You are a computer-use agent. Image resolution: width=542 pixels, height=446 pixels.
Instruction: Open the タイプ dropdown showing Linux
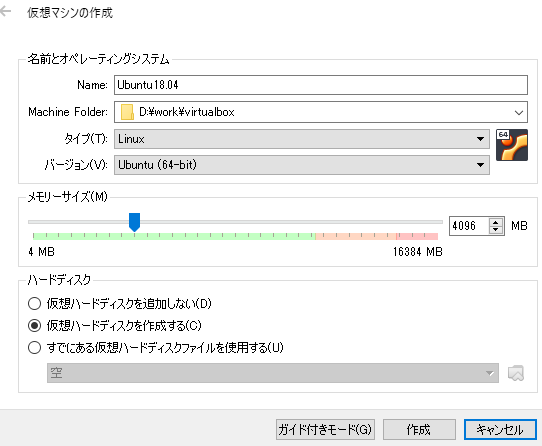pos(302,139)
